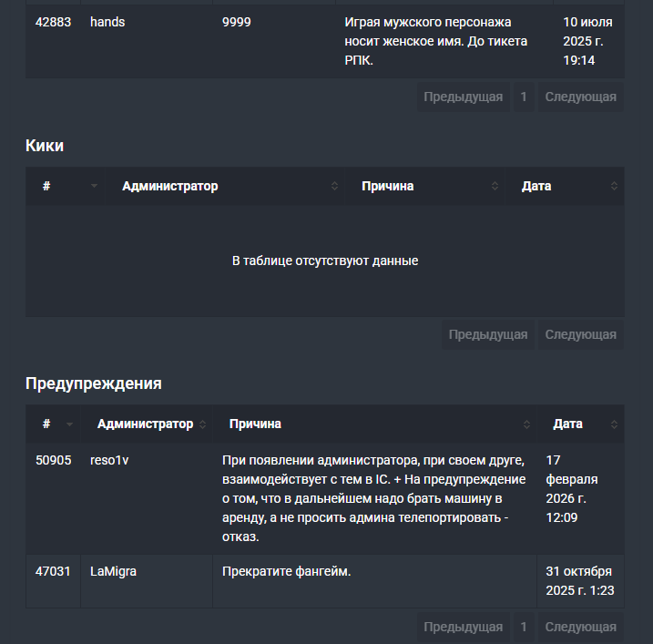The width and height of the screenshot is (653, 644).
Task: Select warning row 50905 by reso1v
Action: pyautogui.click(x=325, y=498)
